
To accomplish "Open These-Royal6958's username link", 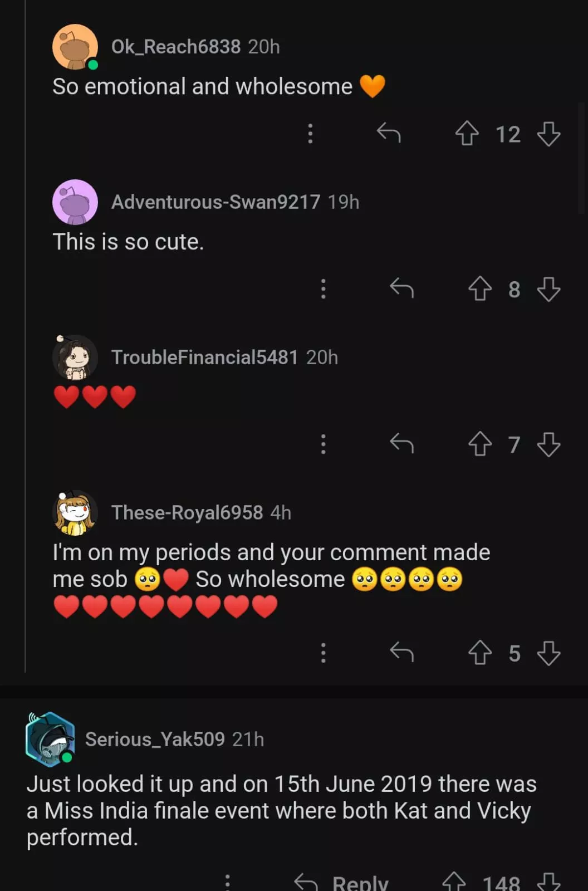I will pos(187,512).
